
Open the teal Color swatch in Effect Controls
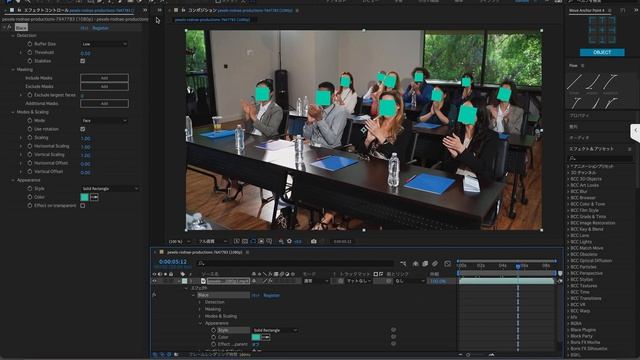[x=84, y=197]
